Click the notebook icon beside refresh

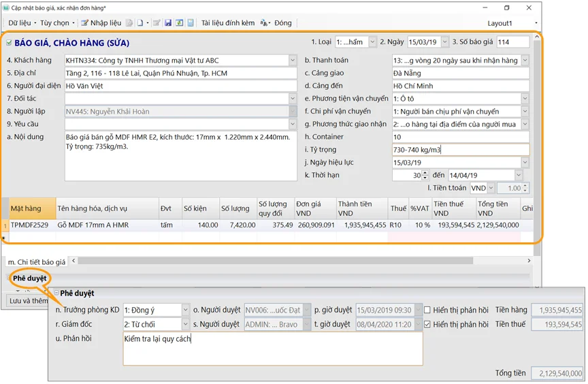pos(190,23)
